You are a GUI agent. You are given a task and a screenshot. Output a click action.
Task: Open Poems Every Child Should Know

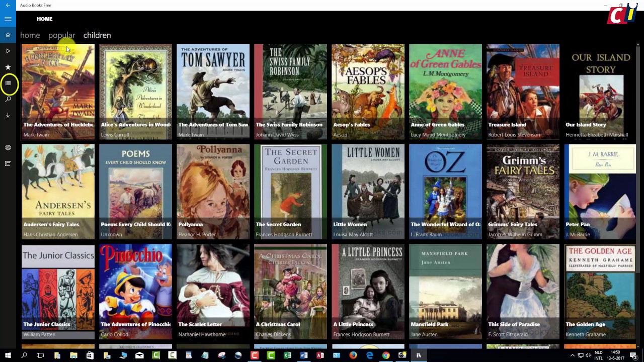(135, 192)
